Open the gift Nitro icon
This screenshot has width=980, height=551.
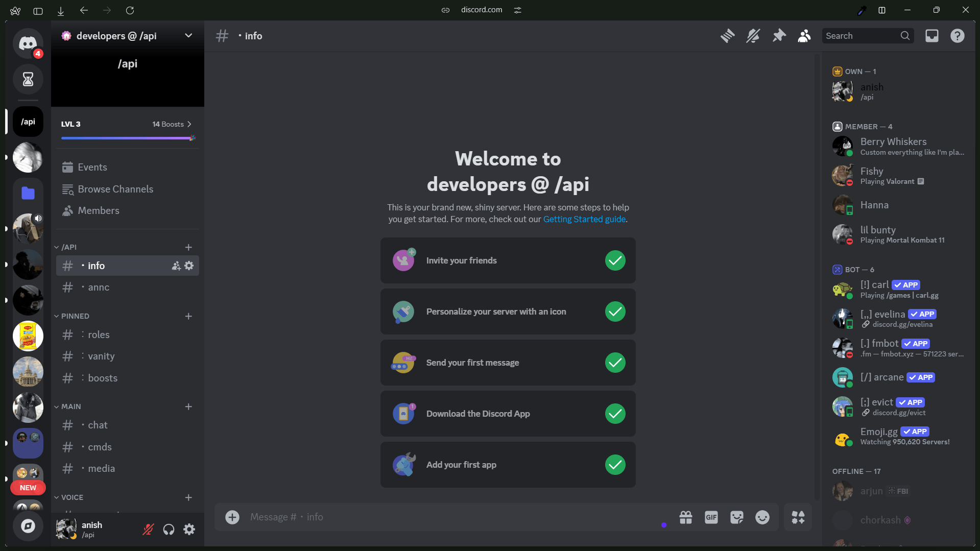click(686, 517)
